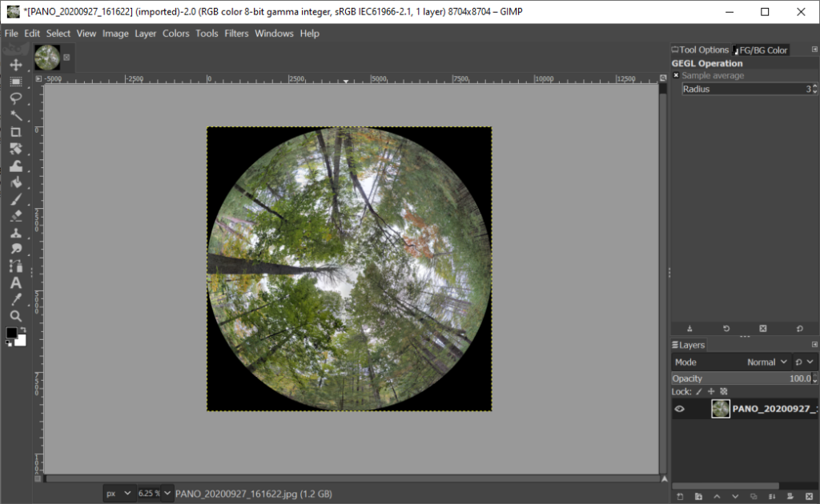Select the Rectangle Select tool

point(15,82)
